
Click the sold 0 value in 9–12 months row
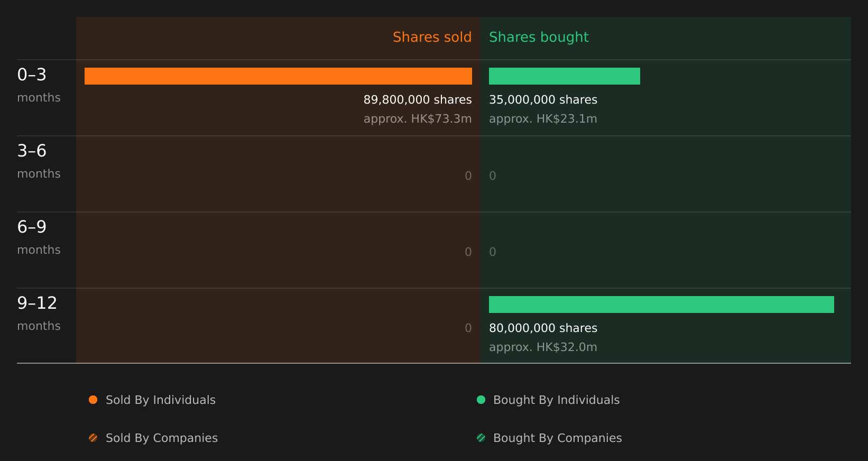click(468, 328)
